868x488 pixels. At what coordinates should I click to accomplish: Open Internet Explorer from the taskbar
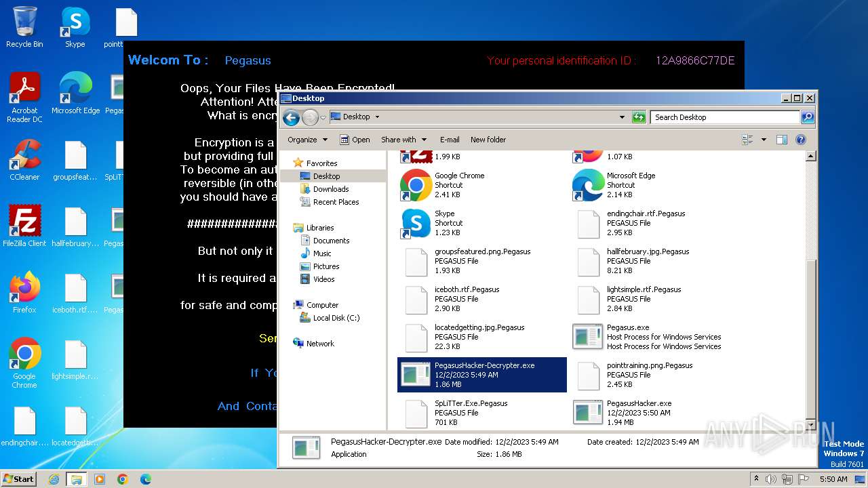(54, 479)
